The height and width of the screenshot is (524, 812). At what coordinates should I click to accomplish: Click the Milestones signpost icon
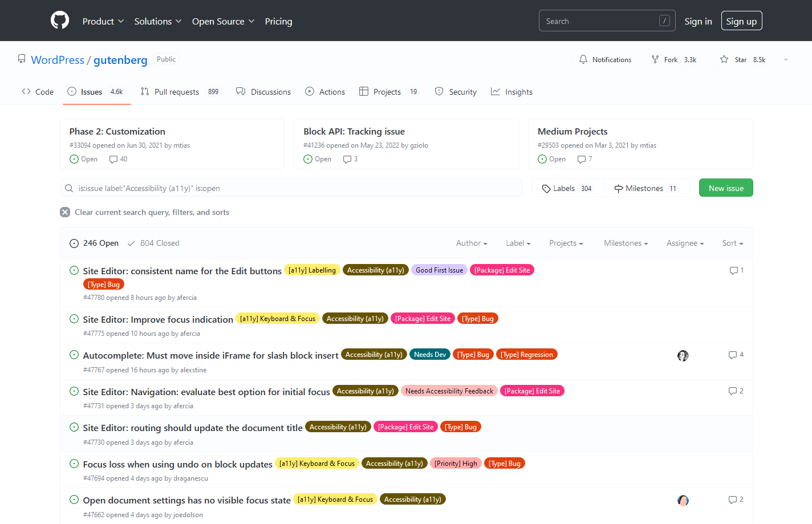click(x=619, y=189)
